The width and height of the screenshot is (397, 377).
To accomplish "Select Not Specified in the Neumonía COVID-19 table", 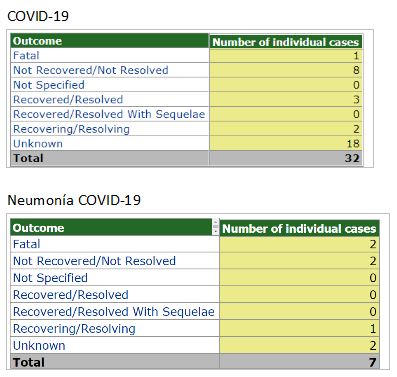I will [50, 278].
